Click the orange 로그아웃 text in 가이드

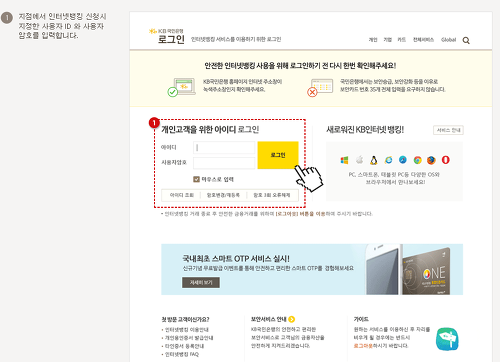[x=363, y=346]
